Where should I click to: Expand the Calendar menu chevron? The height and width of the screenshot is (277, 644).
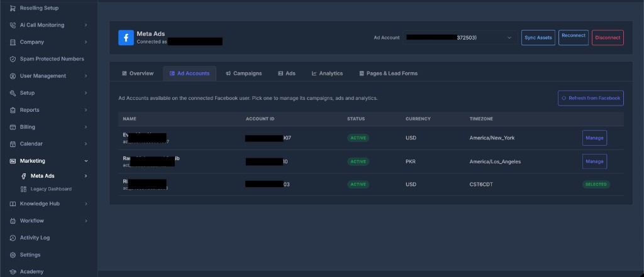click(x=86, y=144)
